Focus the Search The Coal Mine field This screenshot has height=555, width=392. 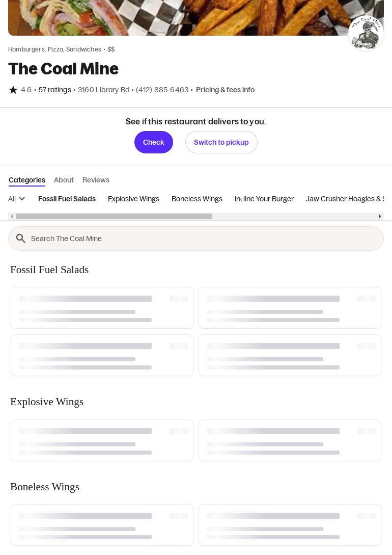coord(204,239)
